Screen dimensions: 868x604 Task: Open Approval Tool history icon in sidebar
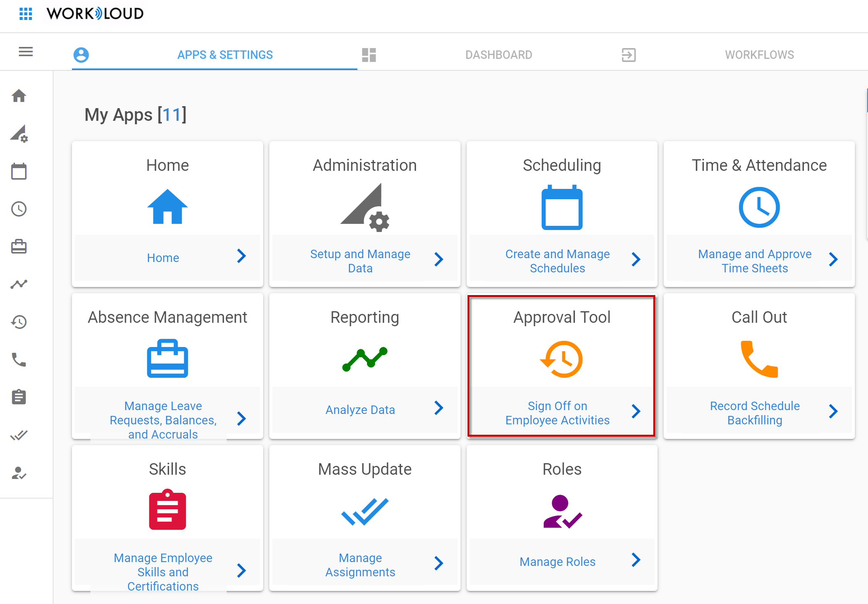[19, 322]
